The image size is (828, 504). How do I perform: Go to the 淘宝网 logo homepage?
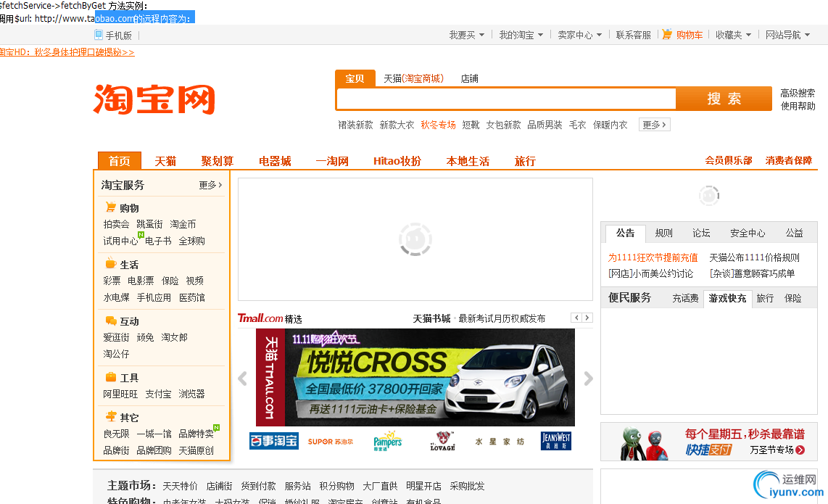point(154,99)
